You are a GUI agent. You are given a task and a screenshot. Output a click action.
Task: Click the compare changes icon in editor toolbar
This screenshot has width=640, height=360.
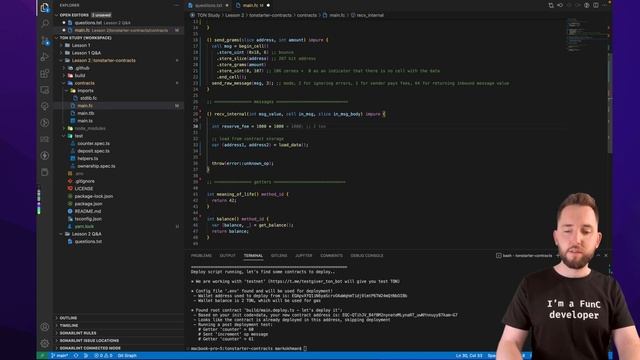pyautogui.click(x=551, y=5)
